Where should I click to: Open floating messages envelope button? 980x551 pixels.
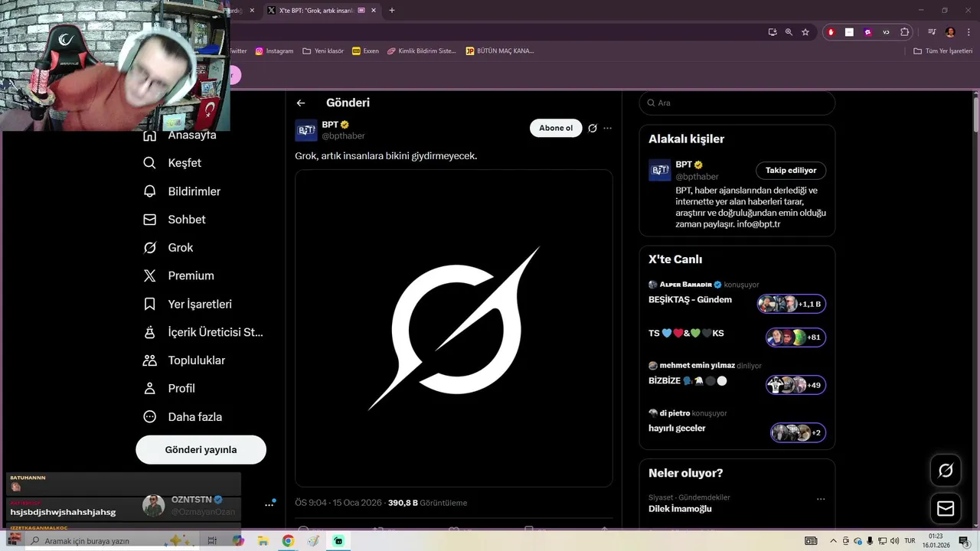point(946,509)
